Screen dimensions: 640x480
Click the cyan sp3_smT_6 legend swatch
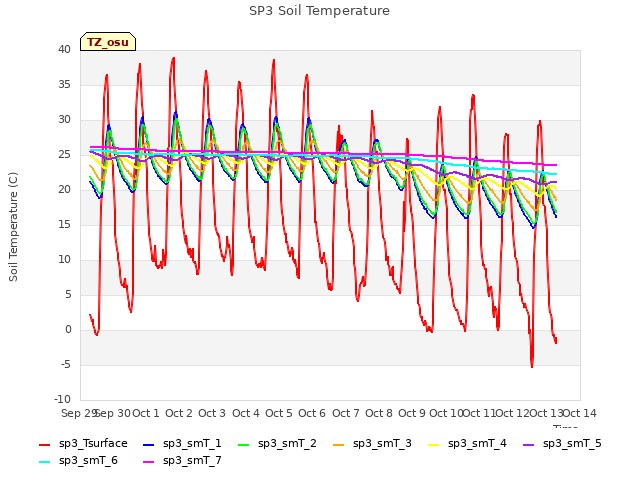click(44, 462)
